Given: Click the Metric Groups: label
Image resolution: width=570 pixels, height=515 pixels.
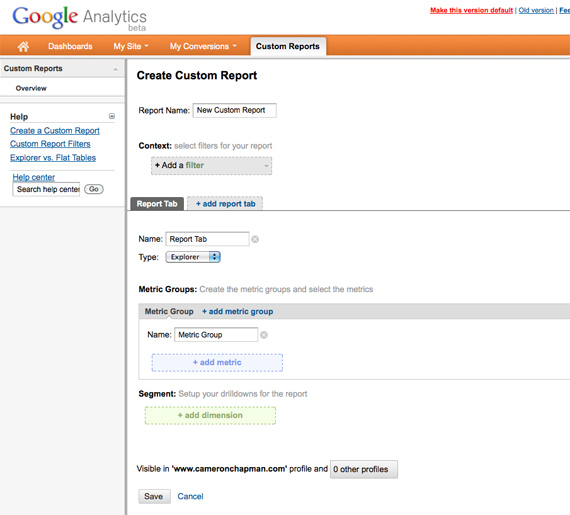Looking at the screenshot, I should point(168,289).
